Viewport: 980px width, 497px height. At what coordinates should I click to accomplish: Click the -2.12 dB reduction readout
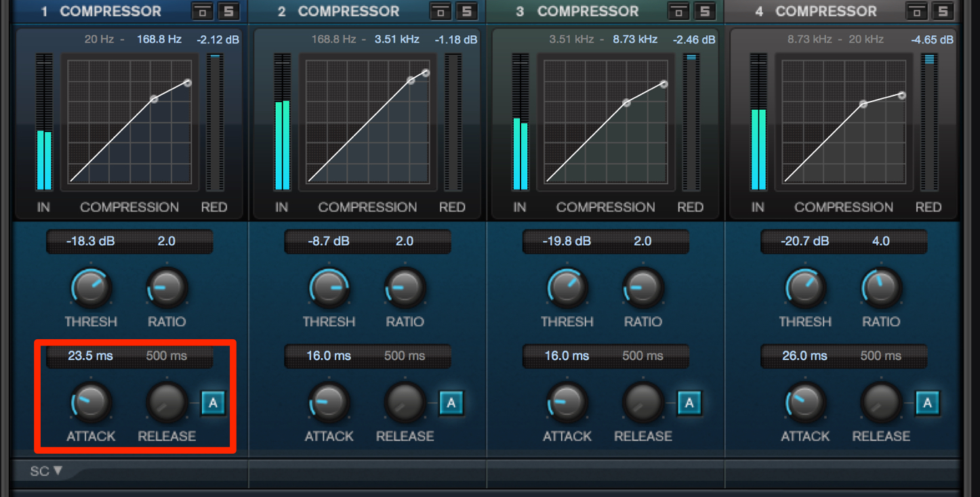(218, 40)
